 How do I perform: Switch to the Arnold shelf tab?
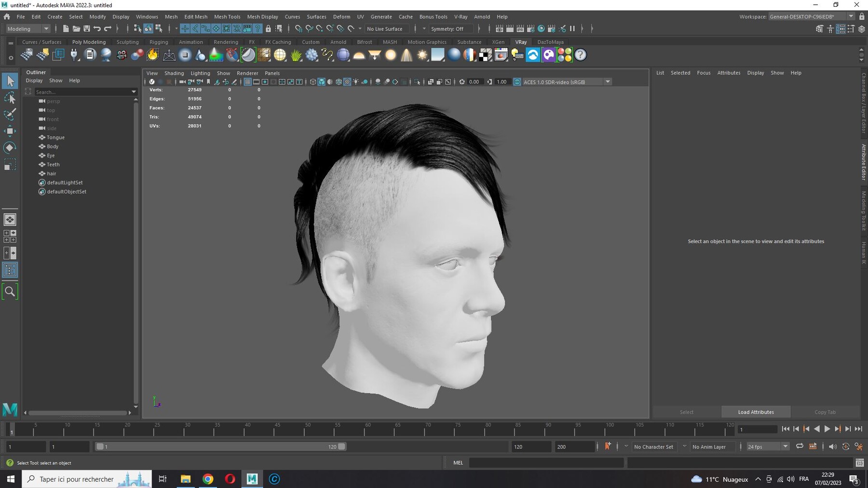coord(338,42)
